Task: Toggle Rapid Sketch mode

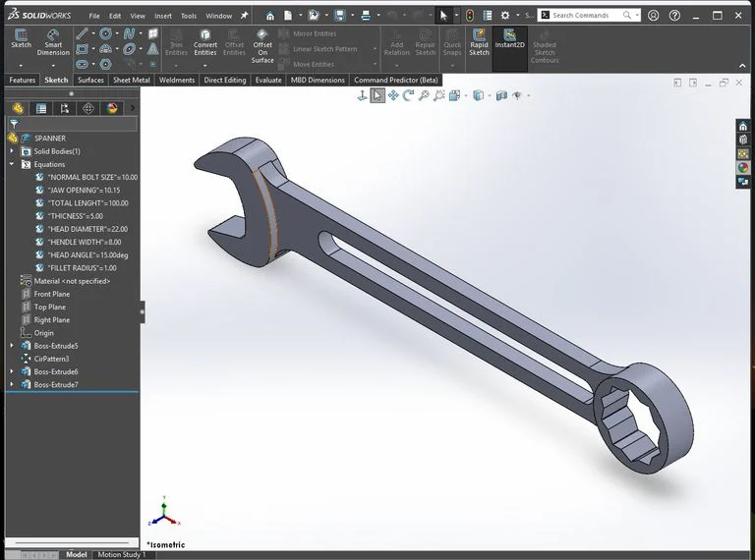Action: (479, 42)
